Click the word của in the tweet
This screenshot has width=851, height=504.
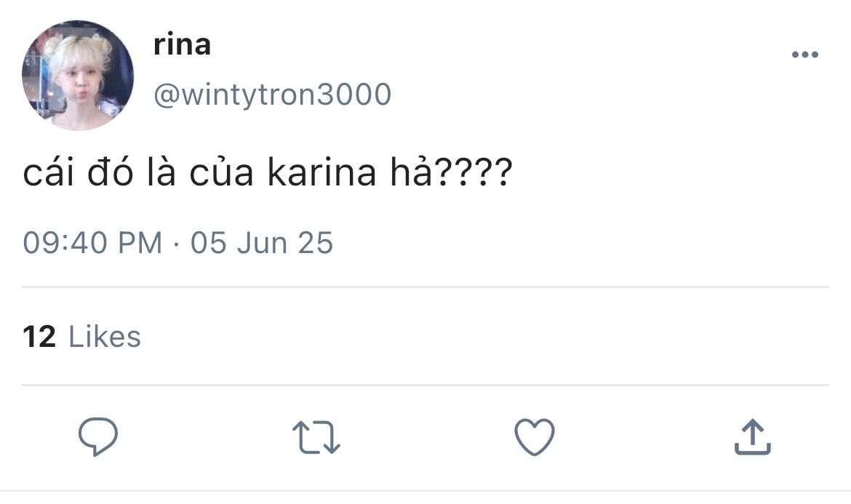pyautogui.click(x=221, y=172)
